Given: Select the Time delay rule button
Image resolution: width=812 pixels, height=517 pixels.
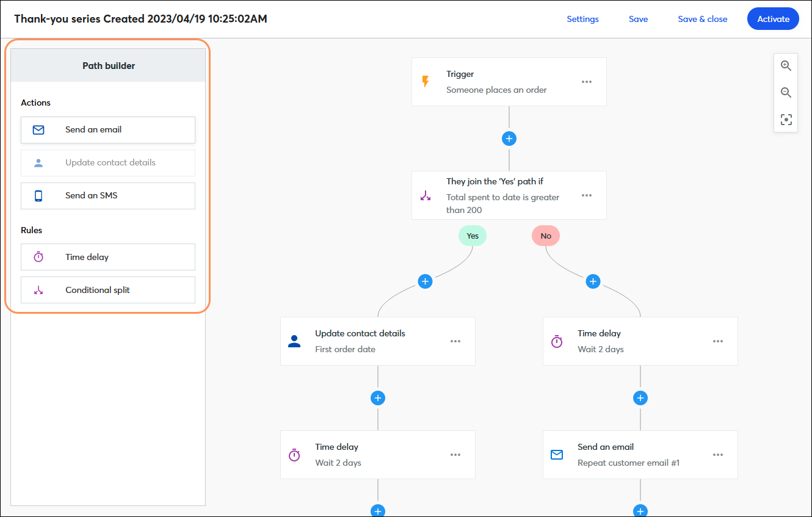Looking at the screenshot, I should (x=108, y=257).
